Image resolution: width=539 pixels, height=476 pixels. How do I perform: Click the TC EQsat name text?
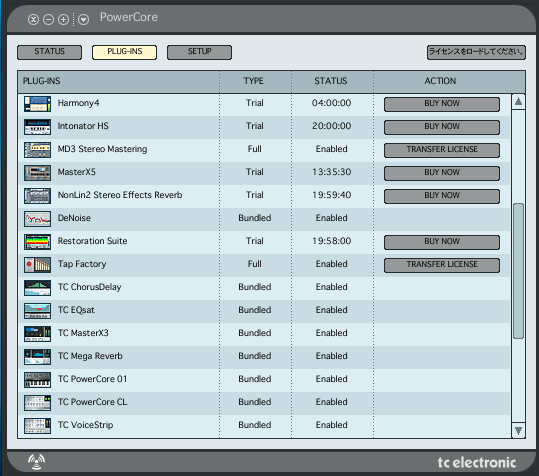click(x=76, y=310)
